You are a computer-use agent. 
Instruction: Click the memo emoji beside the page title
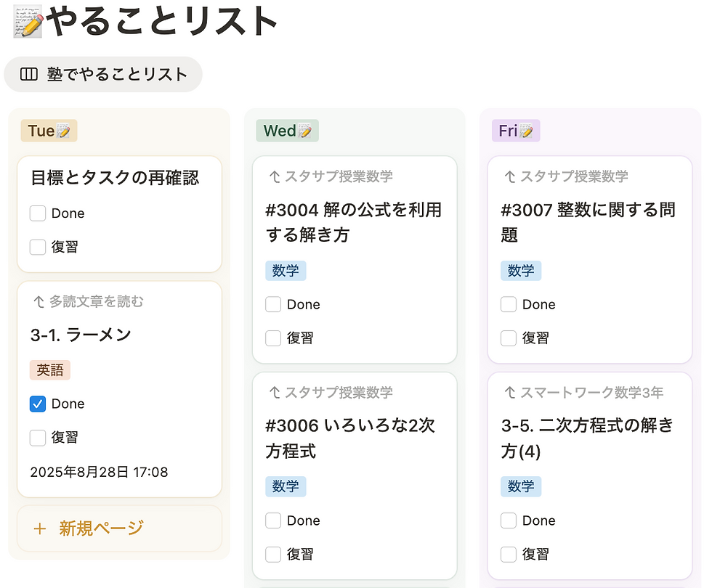point(29,23)
